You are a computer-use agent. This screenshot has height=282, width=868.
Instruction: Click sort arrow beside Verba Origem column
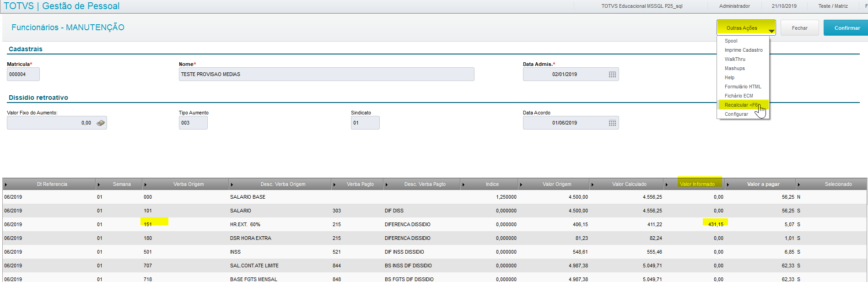coord(146,184)
